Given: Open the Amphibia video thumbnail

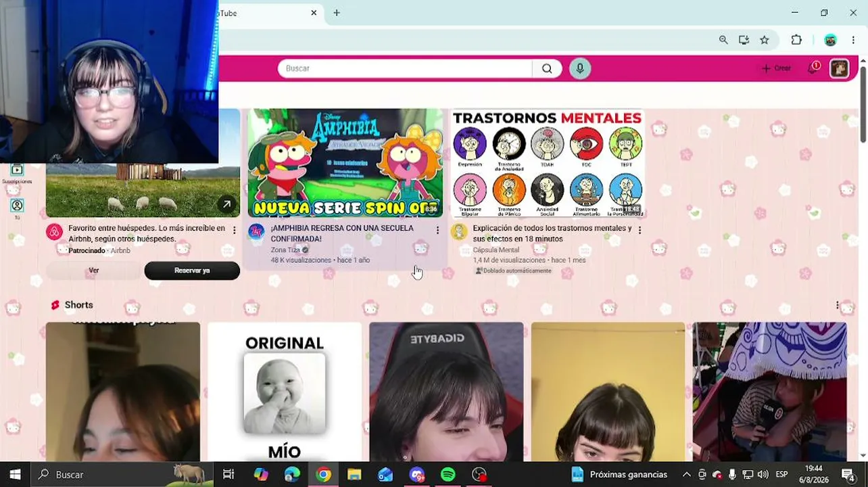Looking at the screenshot, I should (345, 163).
